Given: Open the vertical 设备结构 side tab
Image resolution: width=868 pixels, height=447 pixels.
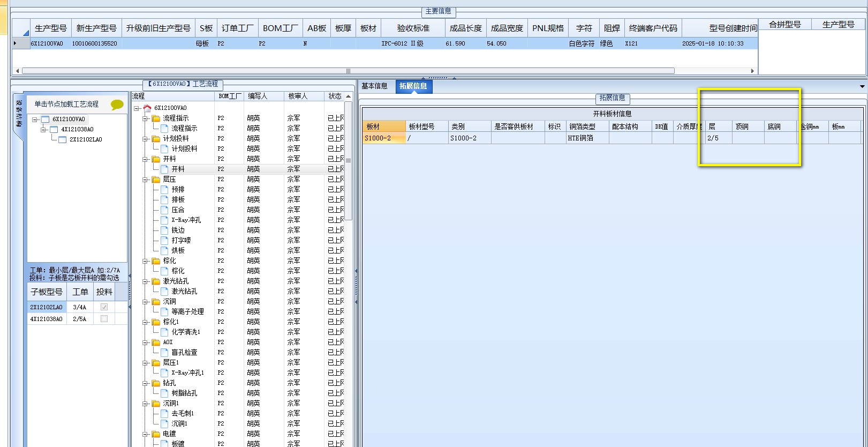Looking at the screenshot, I should pos(19,113).
